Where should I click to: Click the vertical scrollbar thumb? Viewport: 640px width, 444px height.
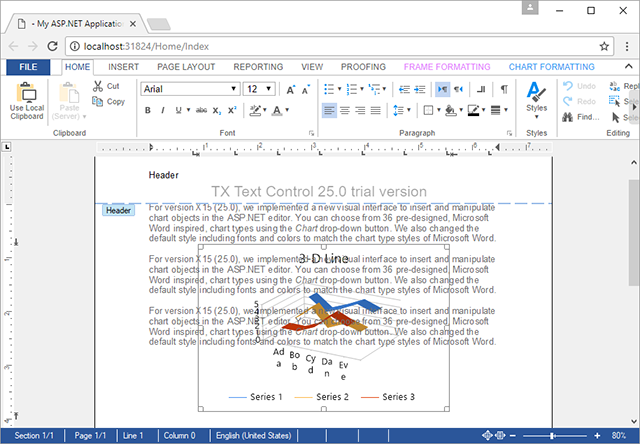point(633,232)
